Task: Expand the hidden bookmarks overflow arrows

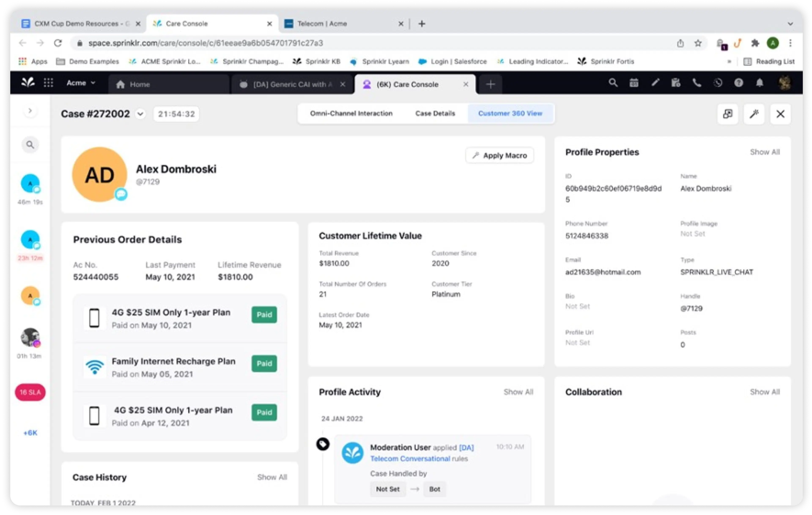Action: 729,61
